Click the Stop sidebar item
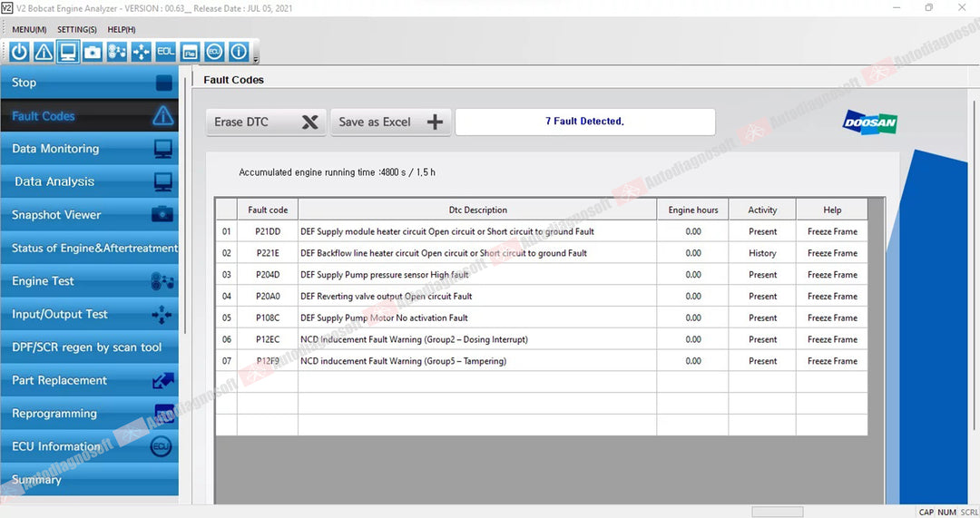This screenshot has width=980, height=518. (89, 83)
